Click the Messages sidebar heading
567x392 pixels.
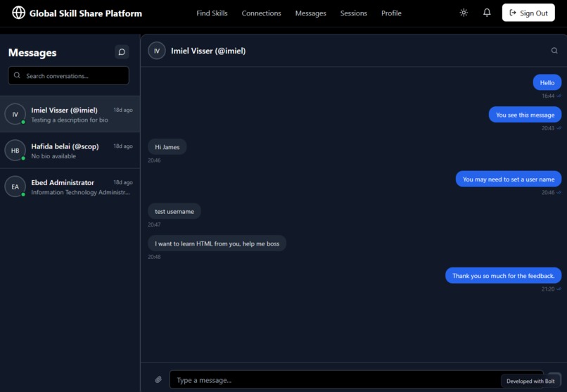(32, 53)
